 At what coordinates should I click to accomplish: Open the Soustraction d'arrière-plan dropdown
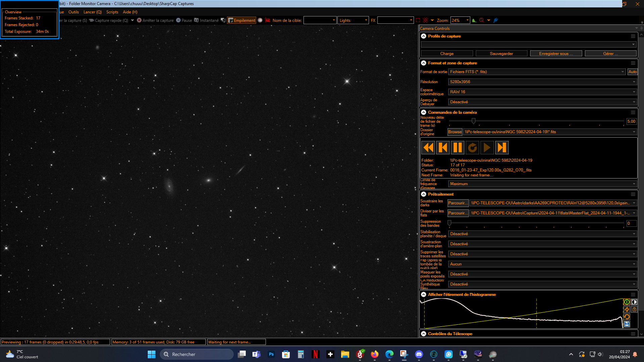point(543,244)
